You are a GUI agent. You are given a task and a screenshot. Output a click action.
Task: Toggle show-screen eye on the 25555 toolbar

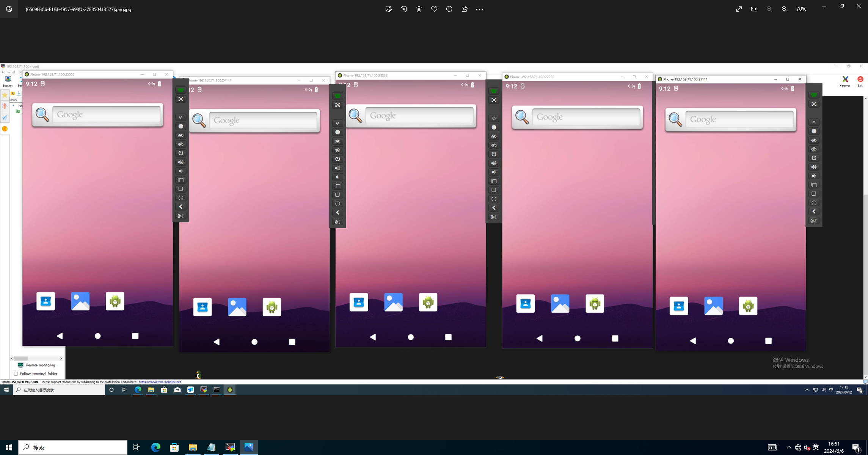click(x=181, y=135)
